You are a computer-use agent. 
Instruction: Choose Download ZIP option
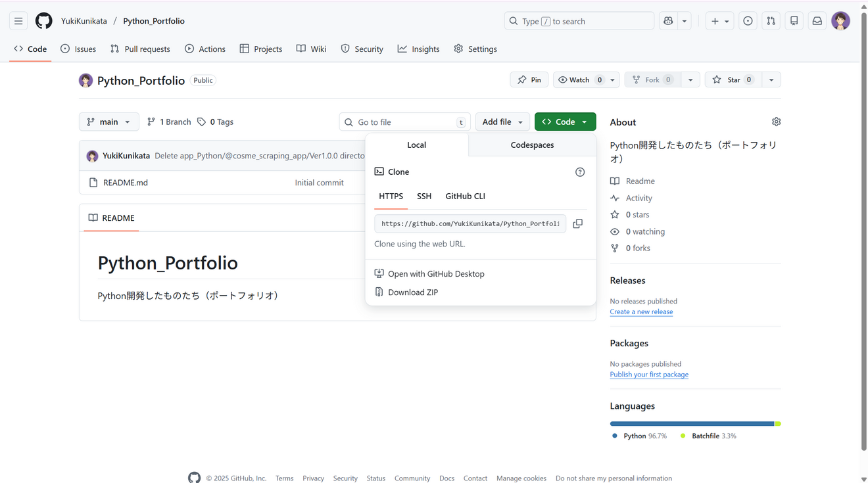point(406,292)
